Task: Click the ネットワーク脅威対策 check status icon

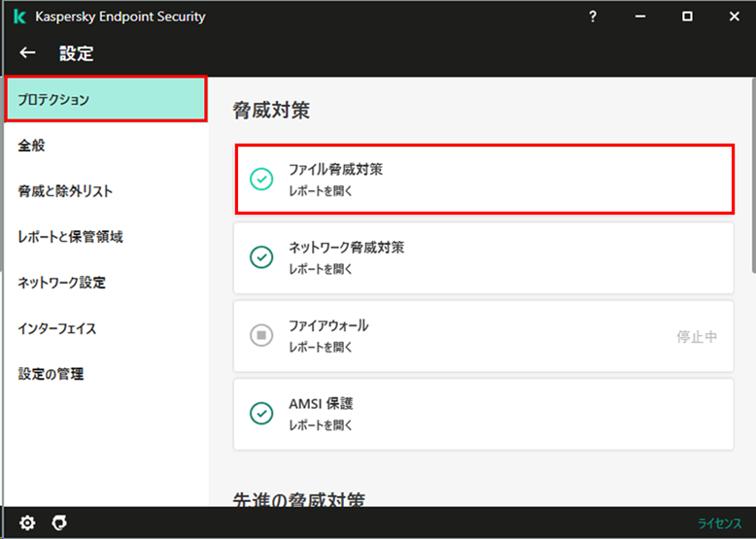Action: 261,257
